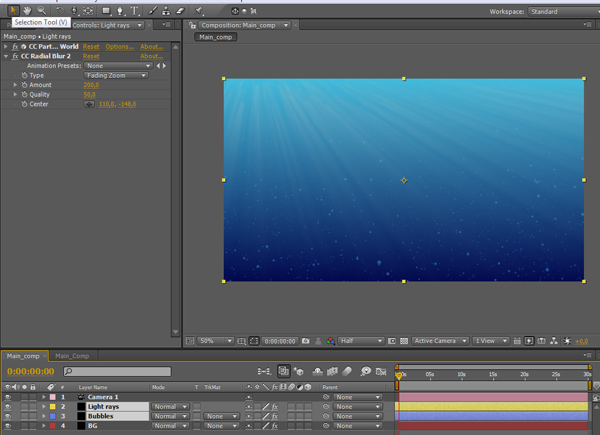Click the snapshot camera icon in viewer
The width and height of the screenshot is (600, 435).
[x=305, y=341]
